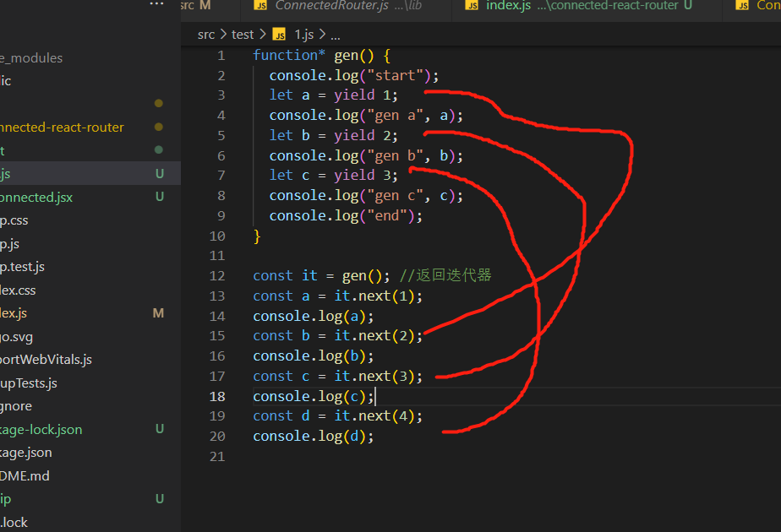Viewport: 781px width, 532px height.
Task: Open 'DME.md' in the explorer
Action: [90, 475]
